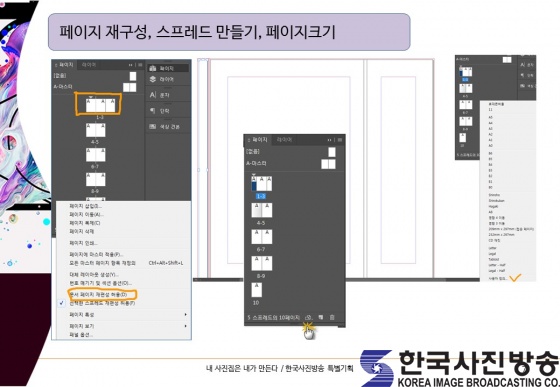Image resolution: width=560 pixels, height=387 pixels.
Task: Open the 문자 (Character) panel from the left dock
Action: (159, 95)
